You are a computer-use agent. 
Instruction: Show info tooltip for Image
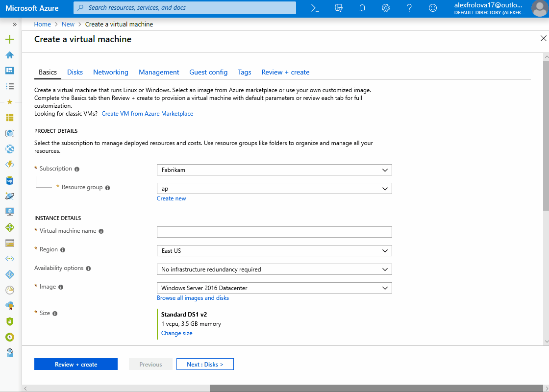[61, 287]
